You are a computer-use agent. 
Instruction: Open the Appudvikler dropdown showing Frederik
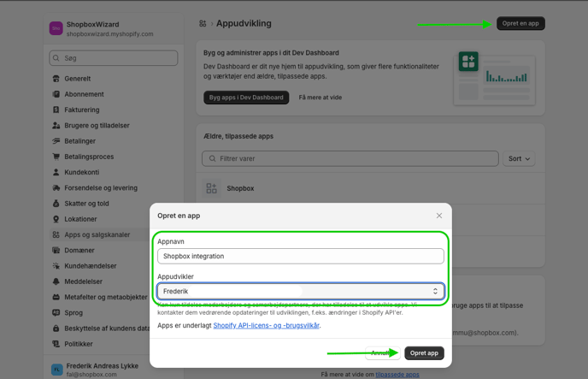point(300,292)
